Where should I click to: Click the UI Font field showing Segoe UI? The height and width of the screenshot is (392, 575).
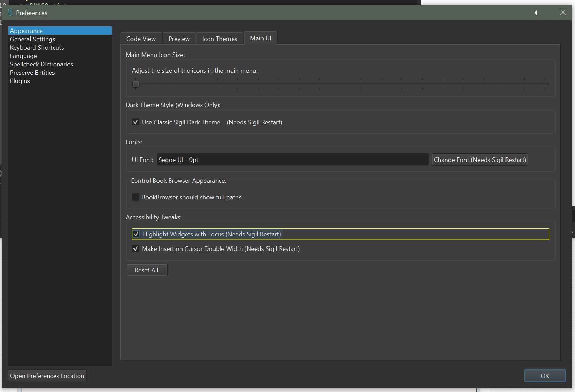(292, 160)
